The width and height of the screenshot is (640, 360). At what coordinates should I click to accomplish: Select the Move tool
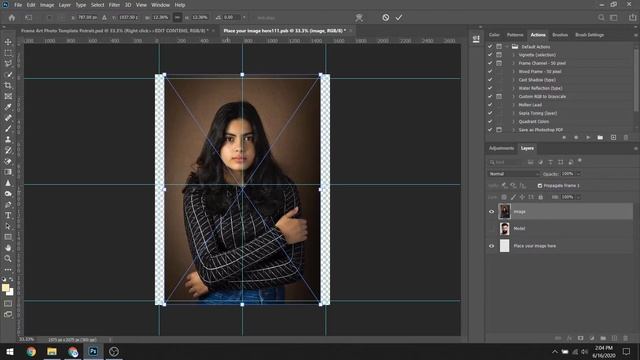tap(8, 42)
